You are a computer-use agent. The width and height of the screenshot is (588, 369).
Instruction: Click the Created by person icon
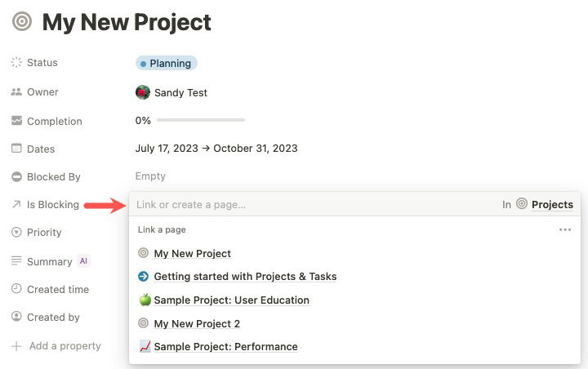tap(16, 317)
